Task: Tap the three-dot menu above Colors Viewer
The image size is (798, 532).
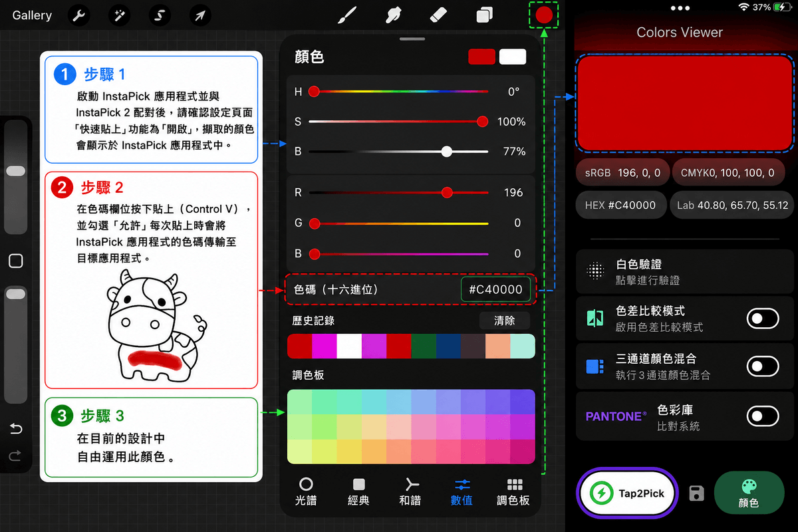Action: (680, 8)
